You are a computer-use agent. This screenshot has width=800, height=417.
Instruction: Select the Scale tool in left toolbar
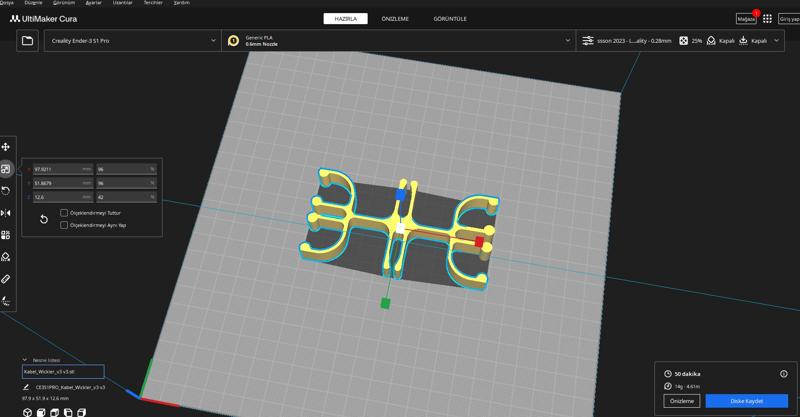6,169
